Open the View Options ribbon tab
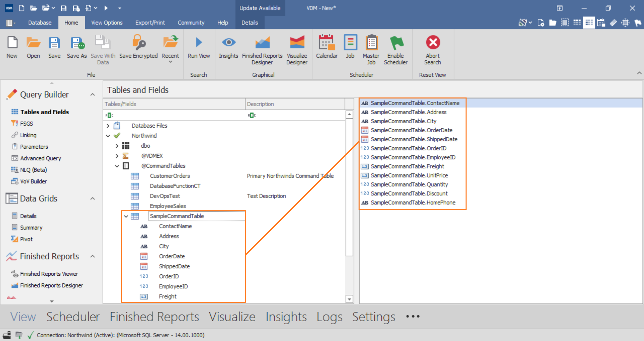Viewport: 644px width, 341px height. [x=107, y=23]
